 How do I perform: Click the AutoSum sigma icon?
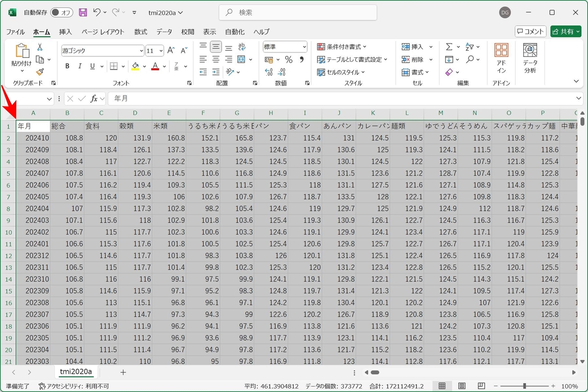tap(449, 47)
